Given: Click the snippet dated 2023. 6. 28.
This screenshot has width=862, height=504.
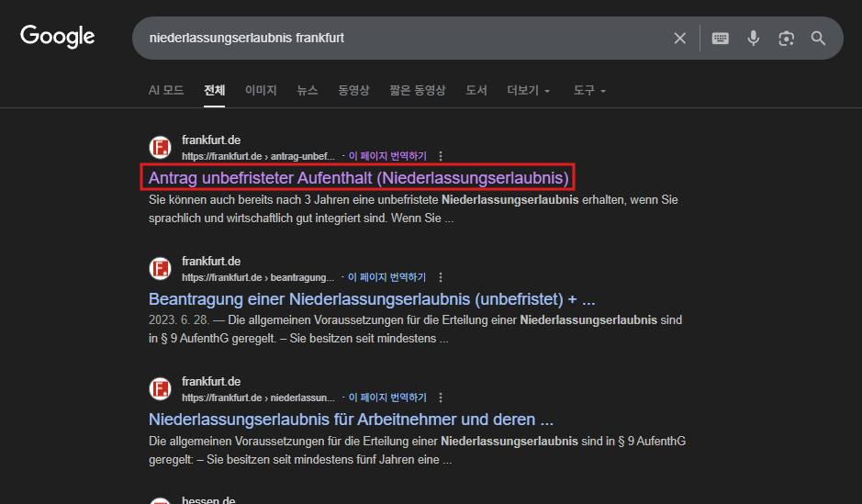Looking at the screenshot, I should (415, 330).
